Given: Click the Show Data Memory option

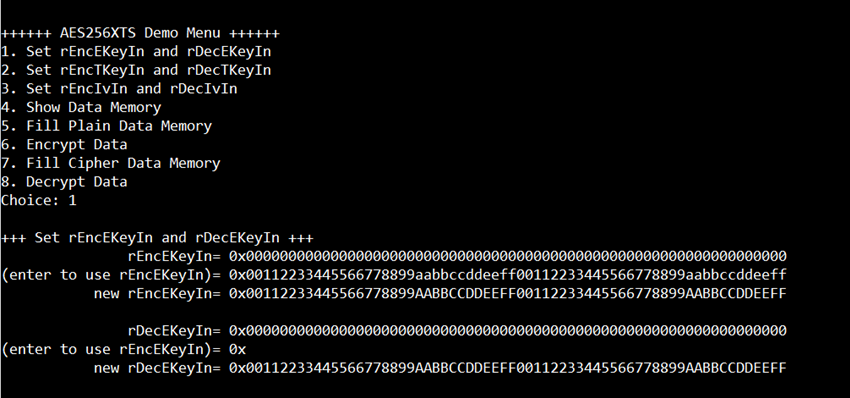Looking at the screenshot, I should [x=81, y=107].
